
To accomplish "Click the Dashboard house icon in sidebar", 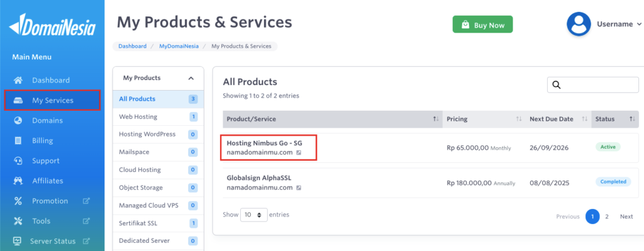I will [x=18, y=80].
